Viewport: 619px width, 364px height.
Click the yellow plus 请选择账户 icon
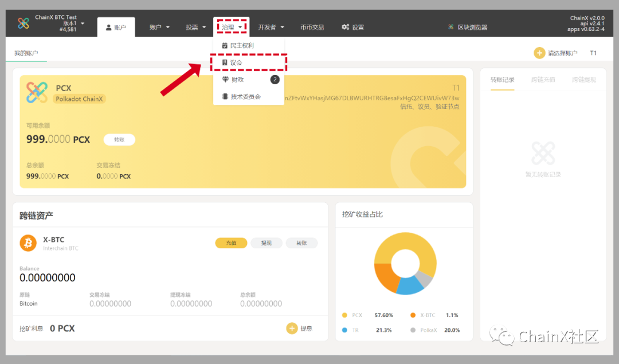click(x=539, y=53)
